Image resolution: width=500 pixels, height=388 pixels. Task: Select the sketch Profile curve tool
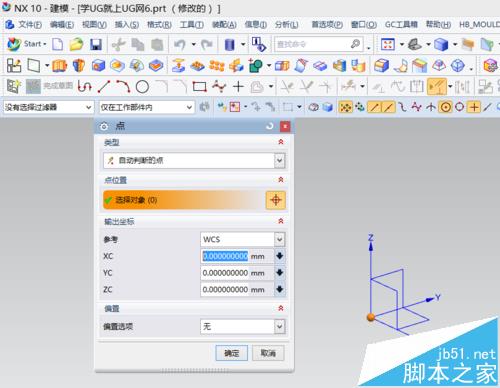84,87
